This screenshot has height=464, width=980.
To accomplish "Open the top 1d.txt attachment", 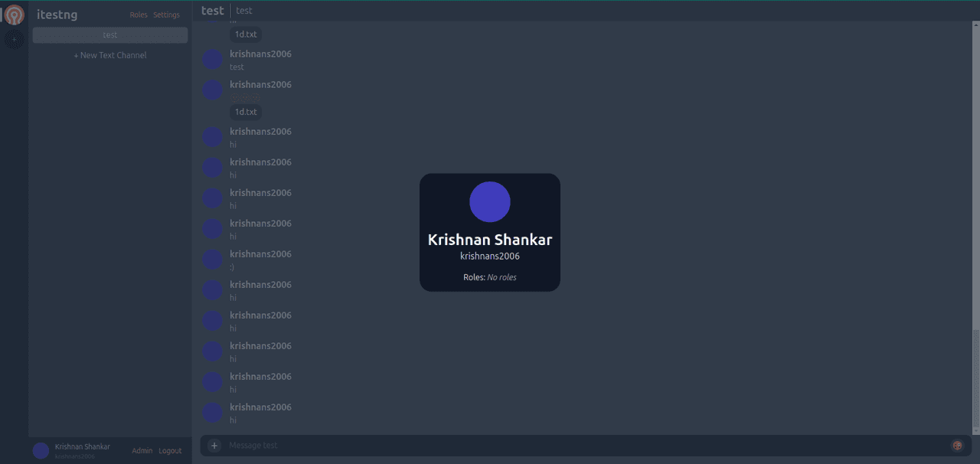I will 246,34.
